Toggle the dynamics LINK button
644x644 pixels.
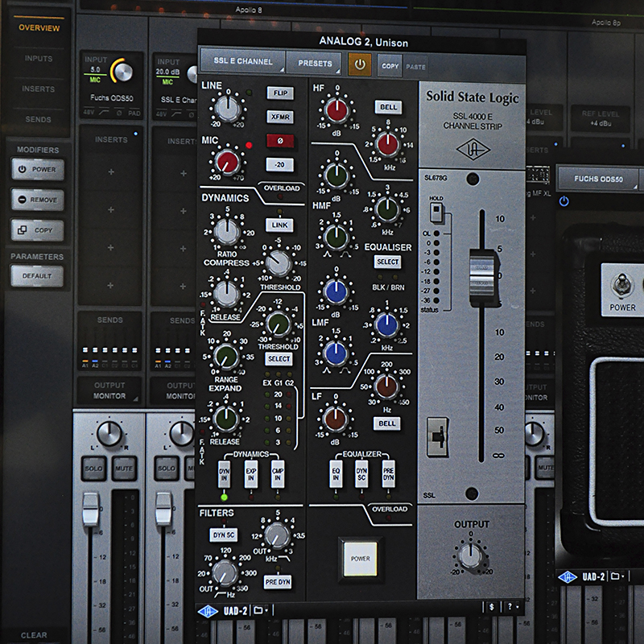tap(279, 225)
